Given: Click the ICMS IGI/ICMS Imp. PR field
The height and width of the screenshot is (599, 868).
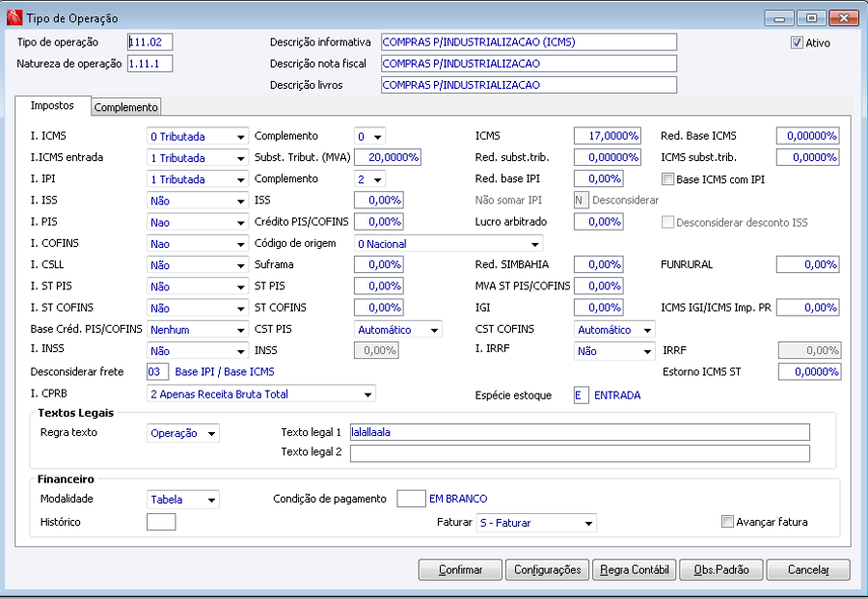Looking at the screenshot, I should tap(807, 308).
